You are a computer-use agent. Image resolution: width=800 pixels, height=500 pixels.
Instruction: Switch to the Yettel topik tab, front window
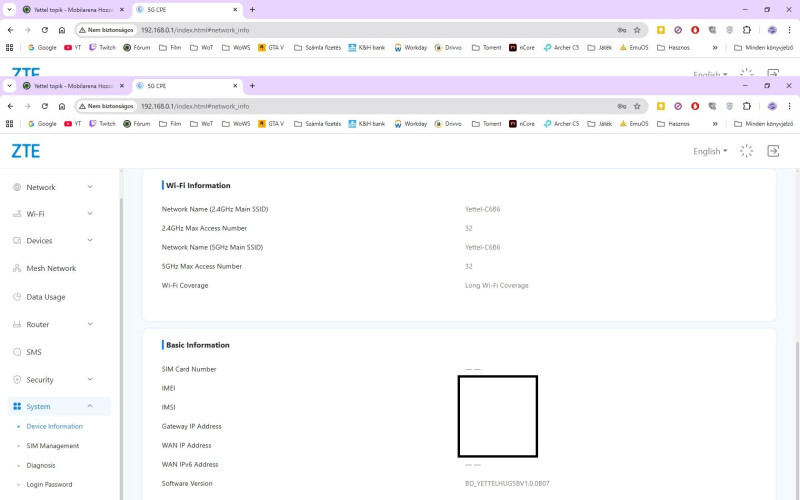73,86
